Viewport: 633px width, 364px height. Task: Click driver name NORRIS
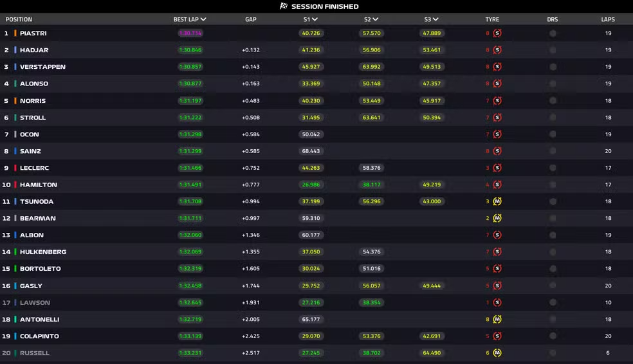33,101
